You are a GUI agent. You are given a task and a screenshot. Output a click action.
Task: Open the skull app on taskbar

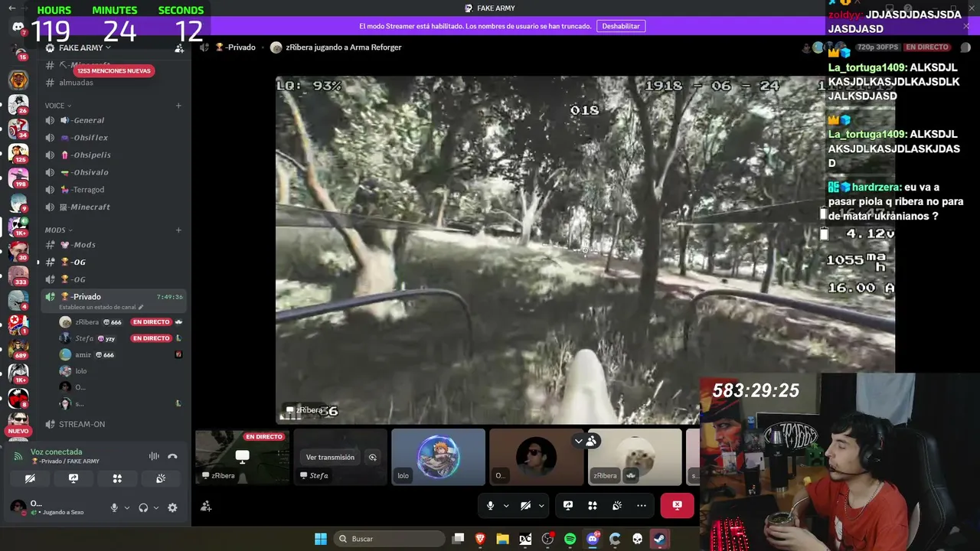click(x=637, y=539)
